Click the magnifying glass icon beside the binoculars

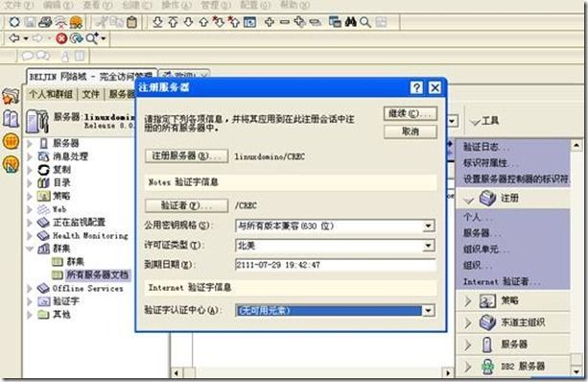click(365, 22)
